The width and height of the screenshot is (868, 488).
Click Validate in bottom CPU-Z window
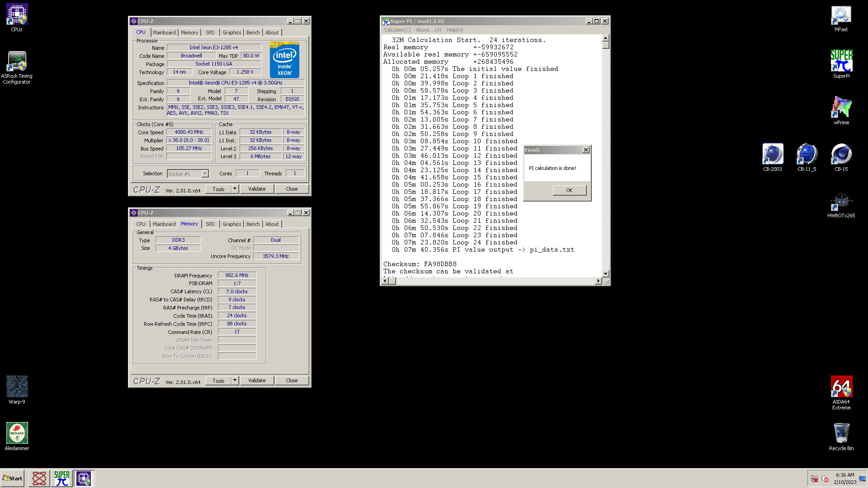click(x=257, y=380)
